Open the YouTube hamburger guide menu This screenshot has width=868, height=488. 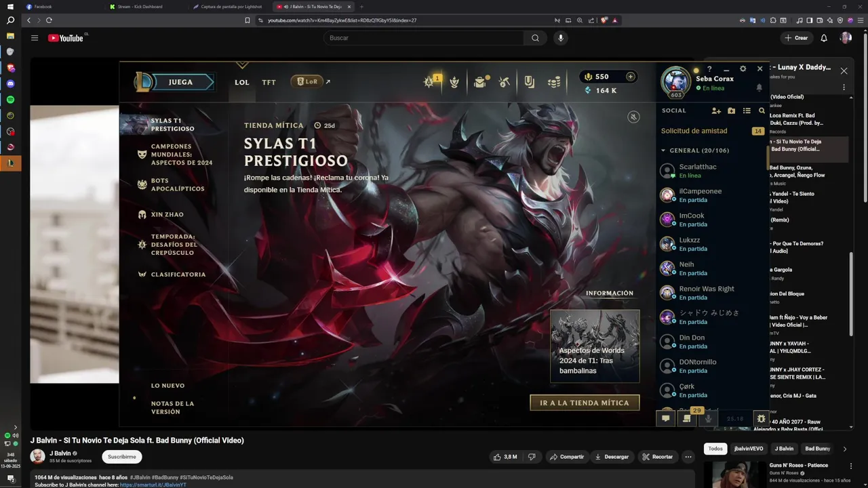[x=35, y=38]
